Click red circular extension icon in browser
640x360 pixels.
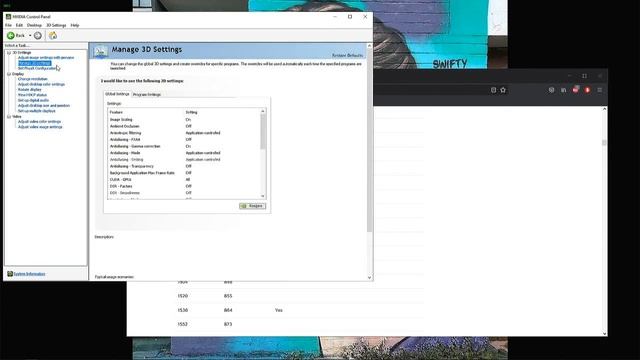(x=587, y=90)
